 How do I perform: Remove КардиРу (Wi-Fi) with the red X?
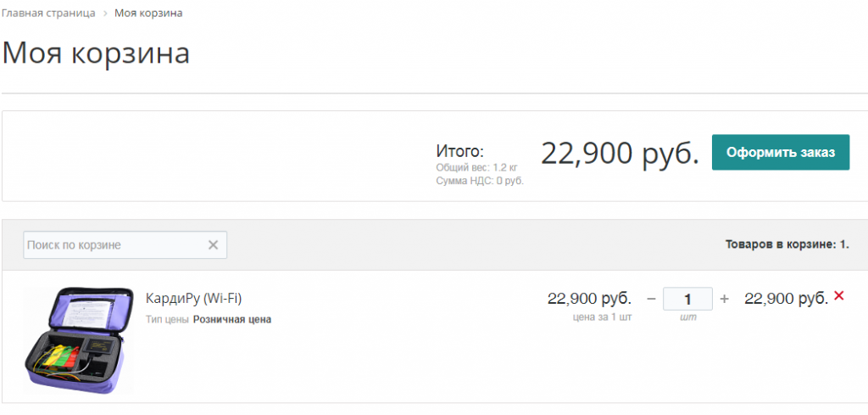click(x=839, y=295)
